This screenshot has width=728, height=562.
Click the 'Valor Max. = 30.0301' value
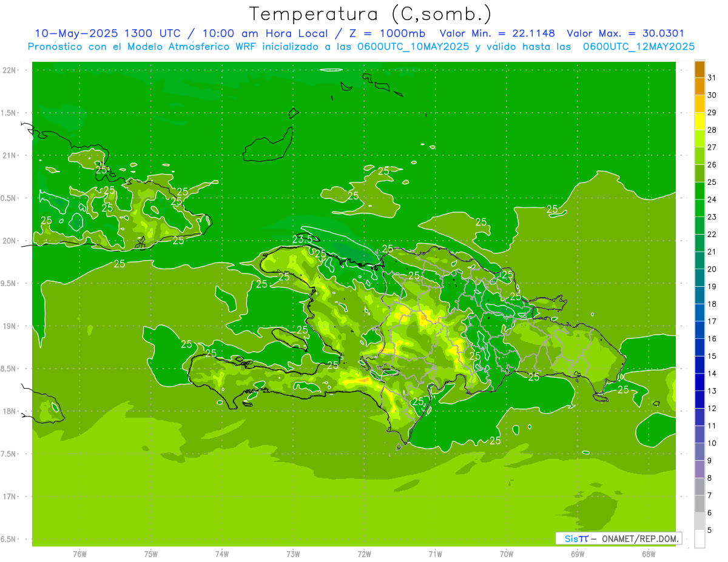point(625,33)
